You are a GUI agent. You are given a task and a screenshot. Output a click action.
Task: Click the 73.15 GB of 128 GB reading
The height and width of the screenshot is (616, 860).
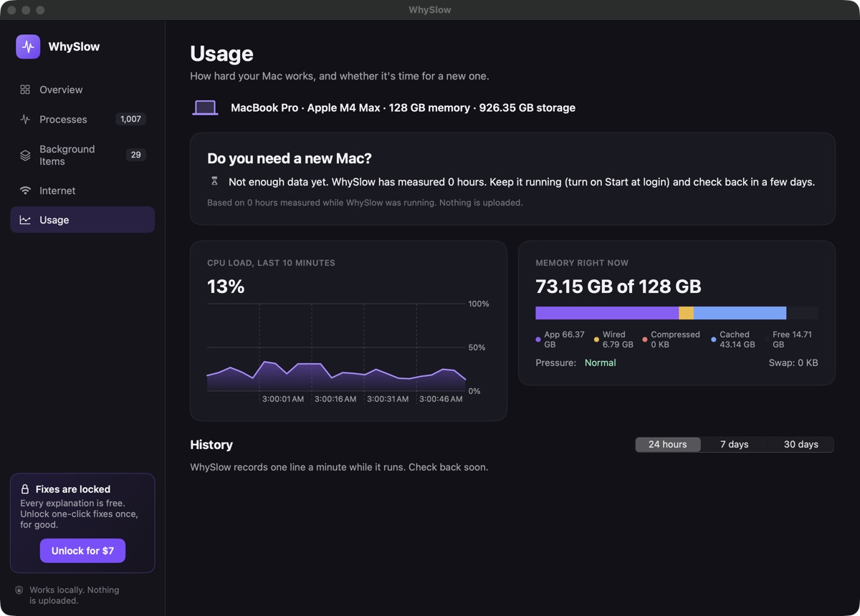point(618,287)
